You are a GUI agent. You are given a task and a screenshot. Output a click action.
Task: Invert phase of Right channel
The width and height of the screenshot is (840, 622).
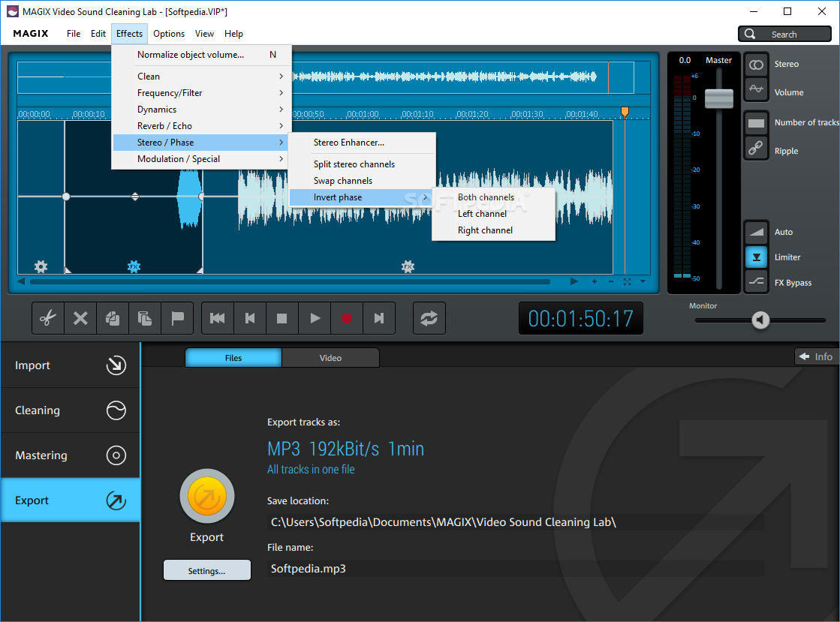coord(493,230)
